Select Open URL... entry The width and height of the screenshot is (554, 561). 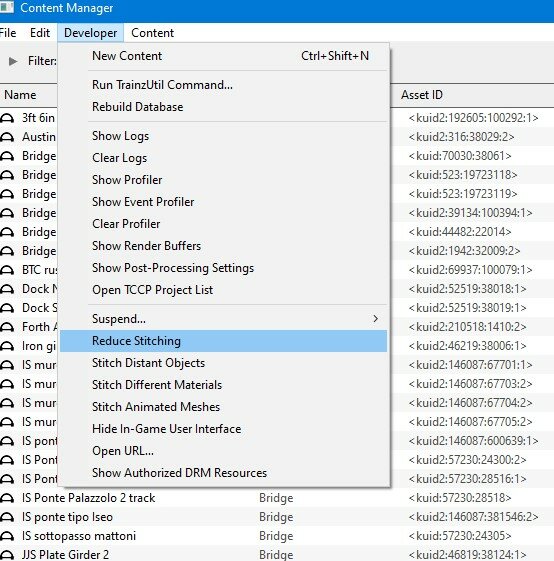[223, 451]
